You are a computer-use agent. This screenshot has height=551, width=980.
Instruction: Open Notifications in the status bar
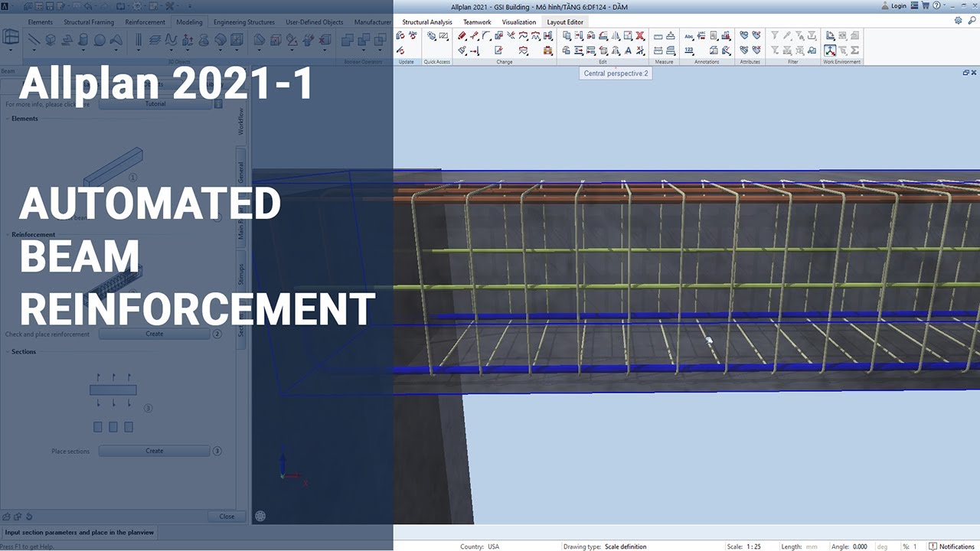[x=952, y=546]
